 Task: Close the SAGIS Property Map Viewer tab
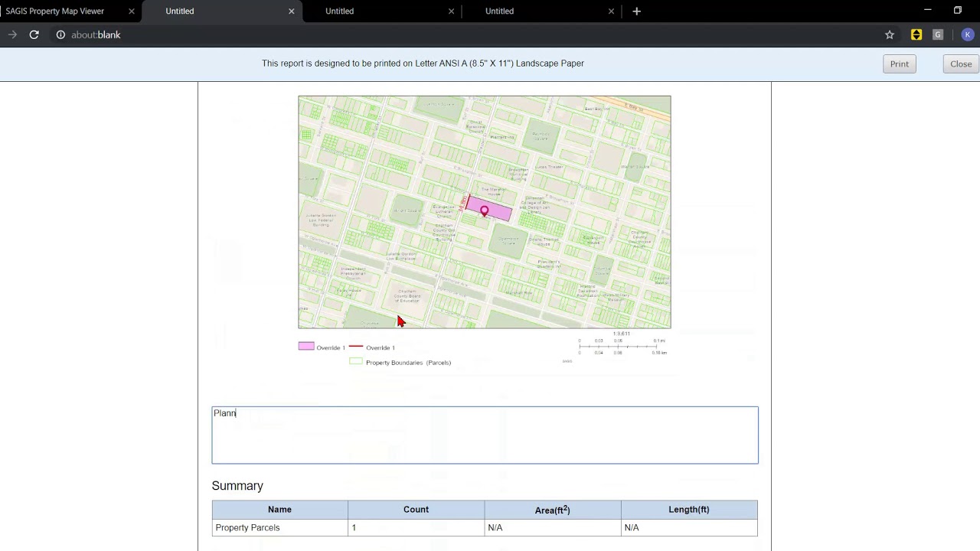[x=131, y=11]
